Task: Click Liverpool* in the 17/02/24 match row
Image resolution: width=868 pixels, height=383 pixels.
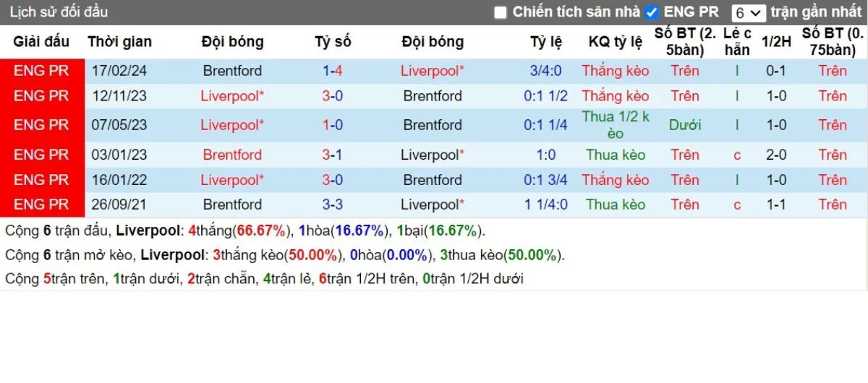Action: 433,71
